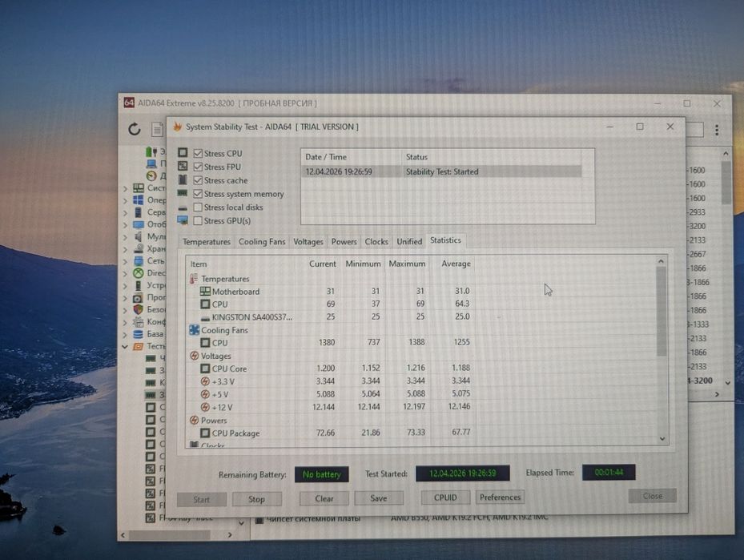Click the Stress cache icon

[183, 180]
